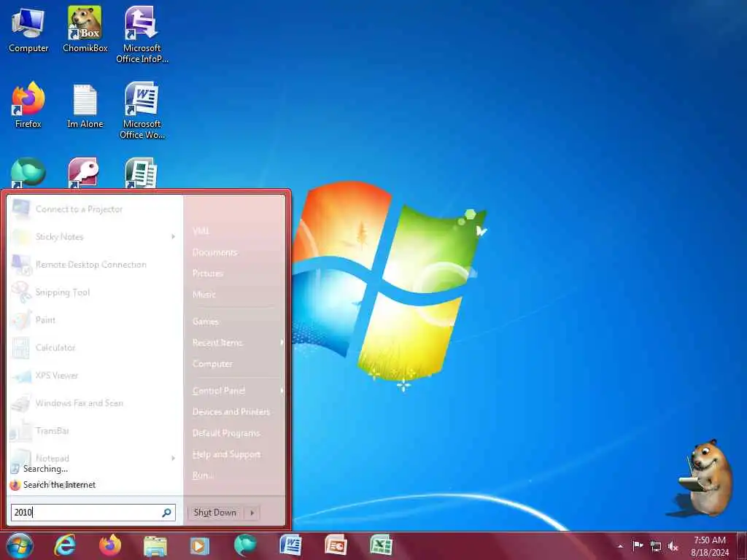This screenshot has height=560, width=747.
Task: Open the Games link in Start menu
Action: [x=206, y=322]
